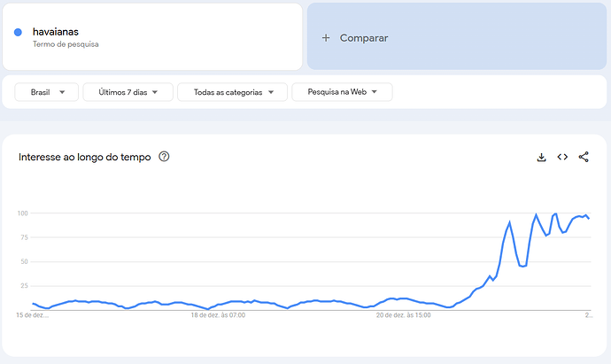The height and width of the screenshot is (364, 611).
Task: Download the interest over time CSV
Action: coord(541,157)
